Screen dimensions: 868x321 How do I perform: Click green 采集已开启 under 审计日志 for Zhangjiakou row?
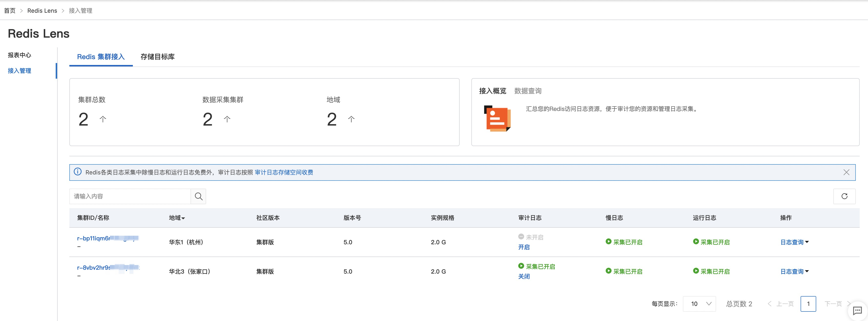click(x=536, y=266)
